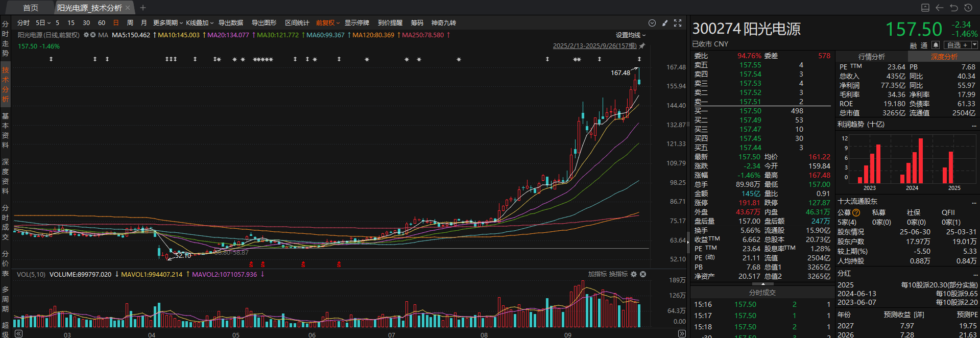Click 加指标 to add indicator
This screenshot has width=980, height=338.
[597, 274]
